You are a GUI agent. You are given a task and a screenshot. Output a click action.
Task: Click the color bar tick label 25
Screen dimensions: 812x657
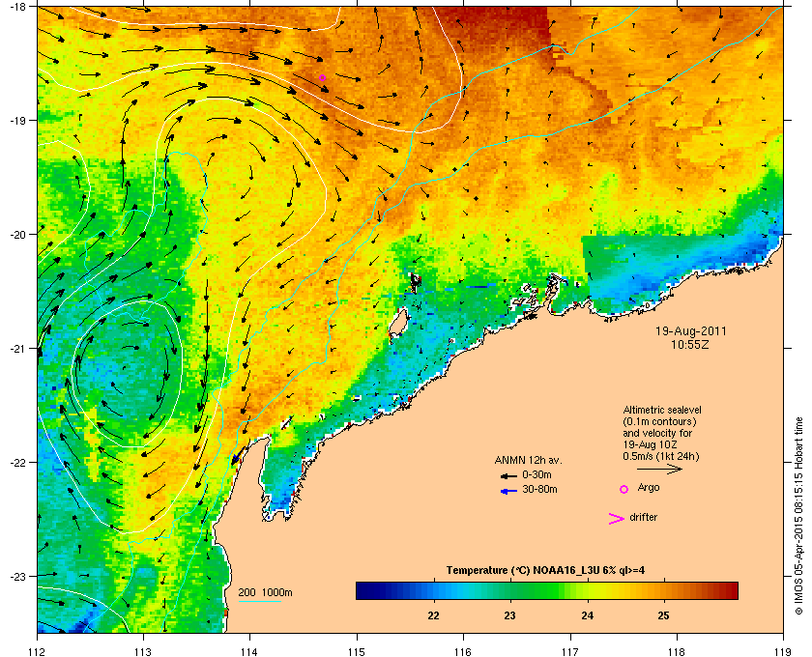tap(663, 616)
